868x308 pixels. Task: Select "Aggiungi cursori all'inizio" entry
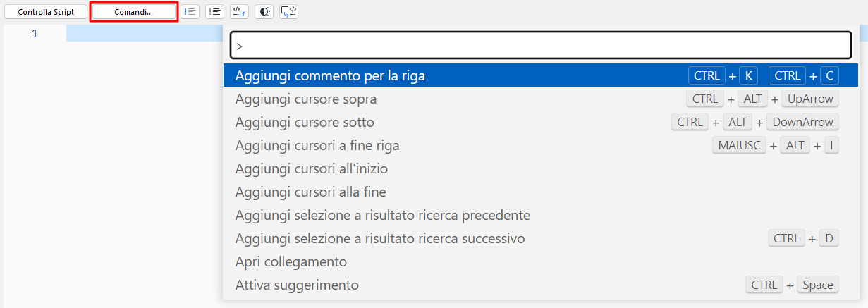click(312, 168)
